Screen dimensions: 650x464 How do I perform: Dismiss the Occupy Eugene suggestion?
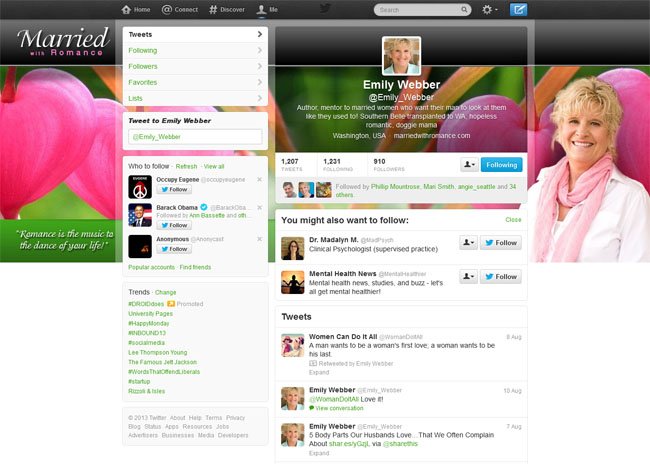pyautogui.click(x=260, y=180)
